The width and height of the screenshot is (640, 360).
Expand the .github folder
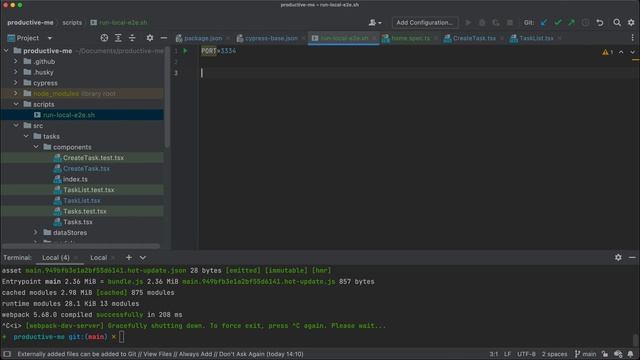(16, 62)
